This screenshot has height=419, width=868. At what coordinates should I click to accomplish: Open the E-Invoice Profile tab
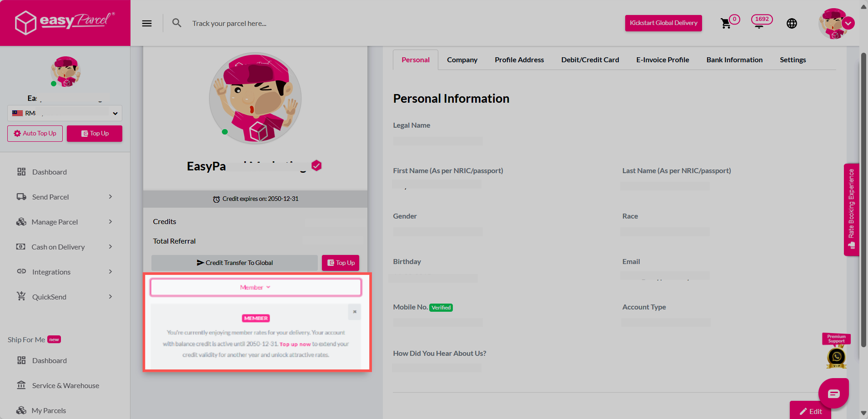click(662, 60)
